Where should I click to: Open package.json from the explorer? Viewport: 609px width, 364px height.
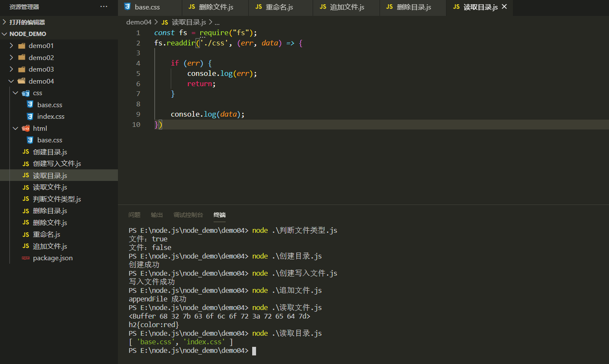53,258
